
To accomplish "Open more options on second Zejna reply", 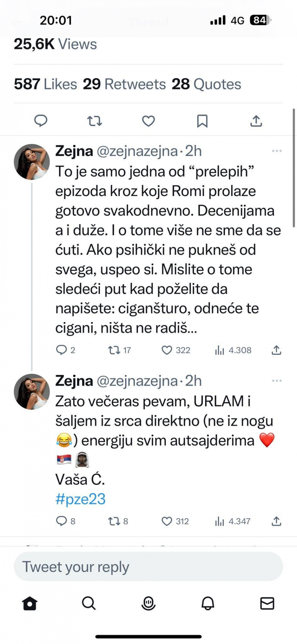I will (277, 381).
